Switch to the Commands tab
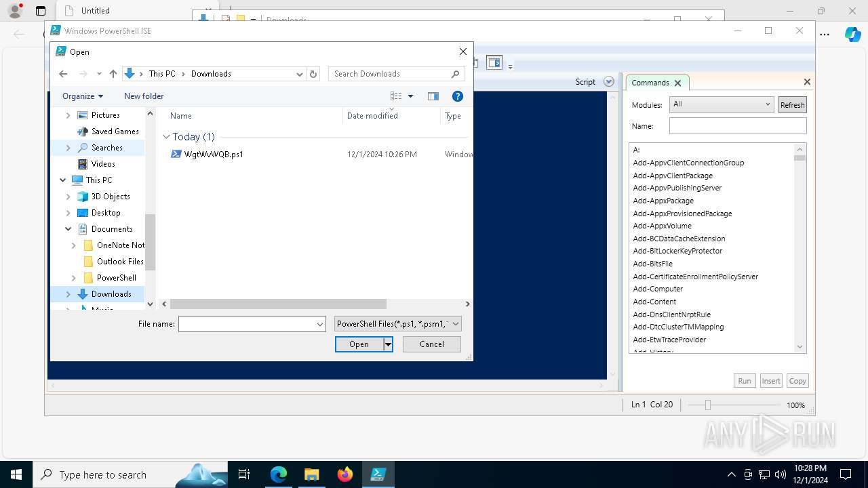The width and height of the screenshot is (868, 488). pos(650,83)
